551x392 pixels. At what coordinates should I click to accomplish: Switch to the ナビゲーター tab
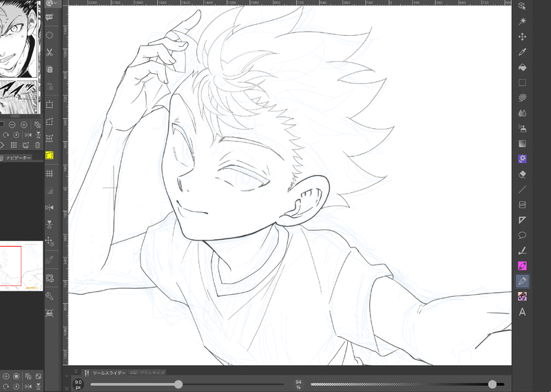click(x=17, y=158)
